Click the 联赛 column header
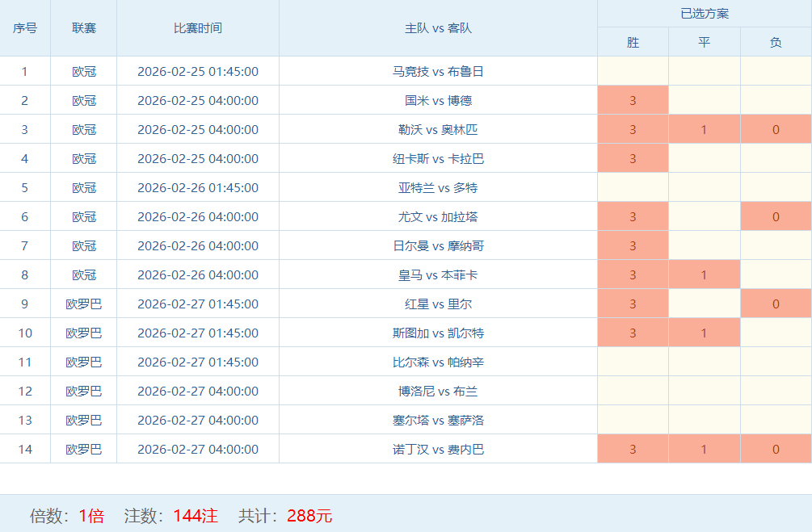The height and width of the screenshot is (532, 812). point(84,28)
